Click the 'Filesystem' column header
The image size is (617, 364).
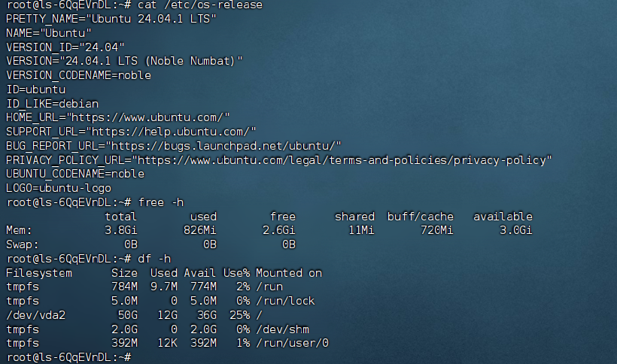[39, 273]
